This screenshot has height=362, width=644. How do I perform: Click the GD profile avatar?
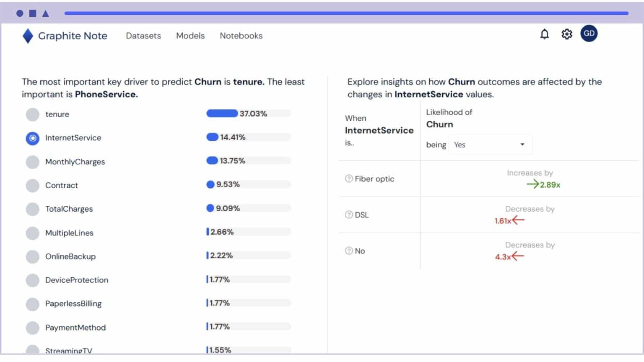(589, 33)
